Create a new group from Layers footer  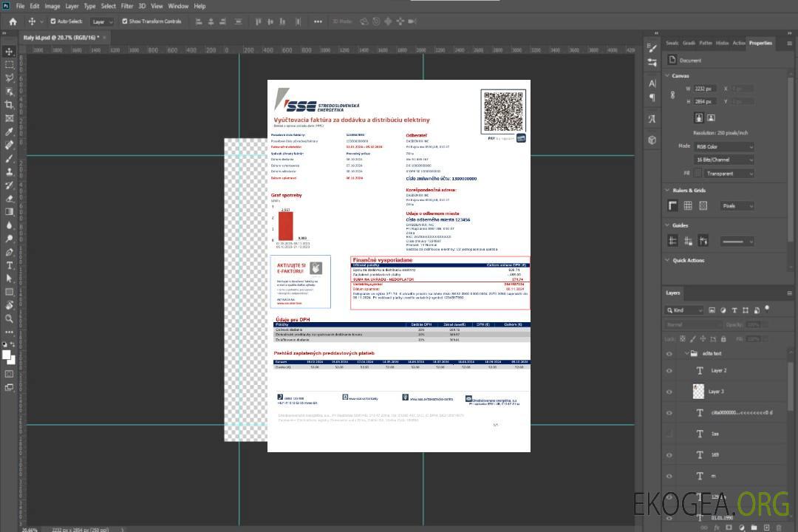[754, 528]
